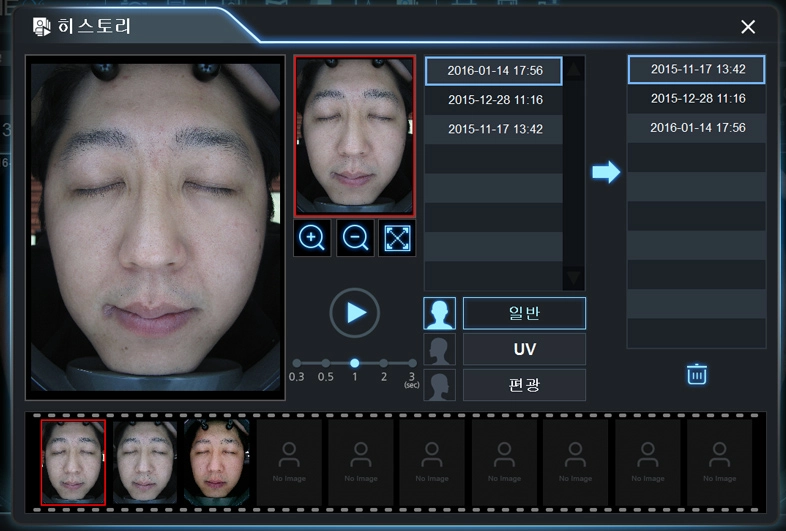Select the 편광 image mode button
This screenshot has width=786, height=531.
[x=524, y=385]
